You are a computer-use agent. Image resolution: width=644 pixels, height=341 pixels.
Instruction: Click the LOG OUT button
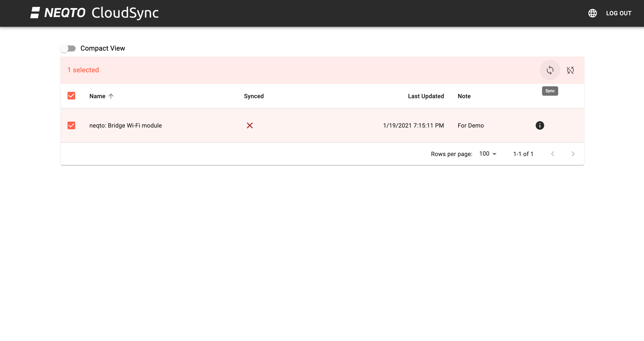pyautogui.click(x=619, y=13)
